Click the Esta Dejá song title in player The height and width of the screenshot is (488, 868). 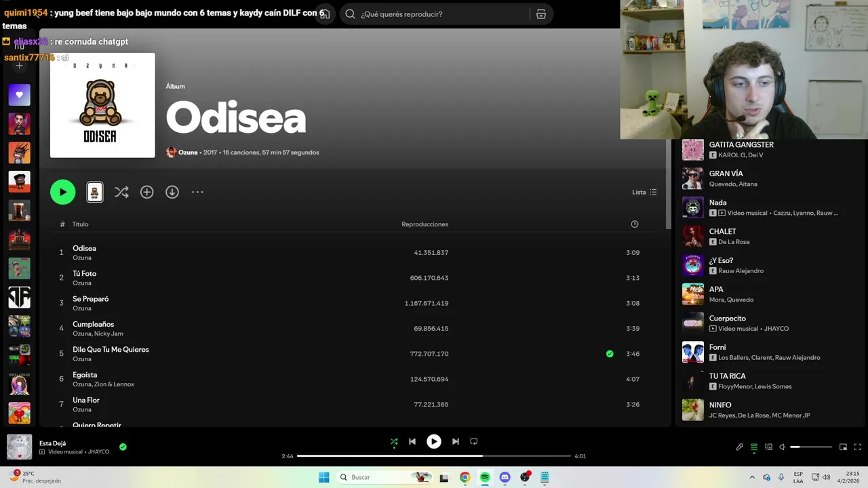pyautogui.click(x=52, y=443)
